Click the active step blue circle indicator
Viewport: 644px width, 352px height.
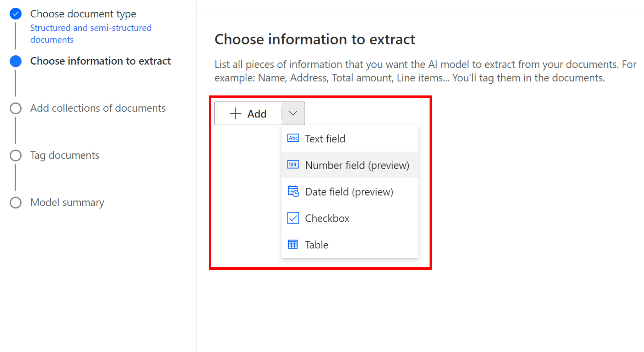pos(16,61)
